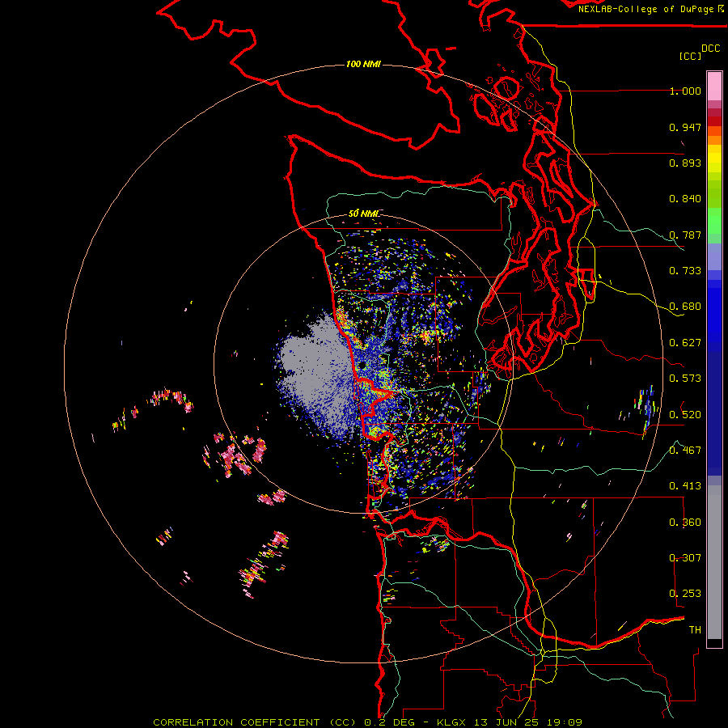728x728 pixels.
Task: Select the 1.000 scale value
Action: point(685,91)
